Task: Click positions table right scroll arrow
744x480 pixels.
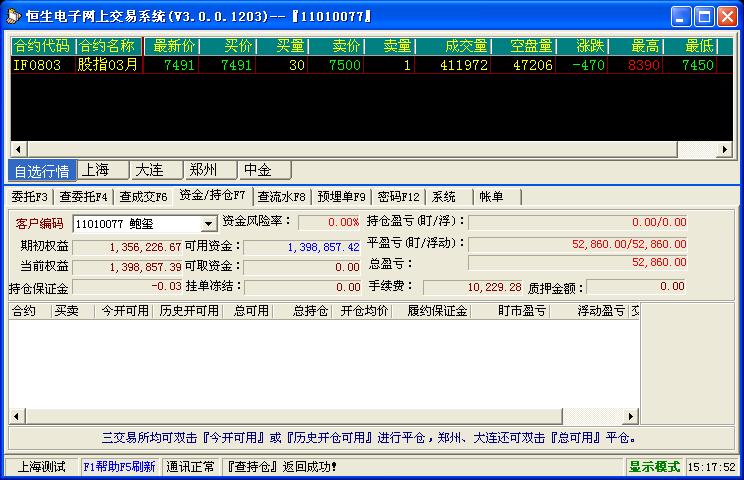Action: (631, 416)
